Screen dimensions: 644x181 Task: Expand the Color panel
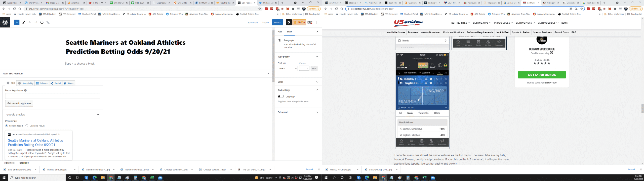[x=298, y=82]
